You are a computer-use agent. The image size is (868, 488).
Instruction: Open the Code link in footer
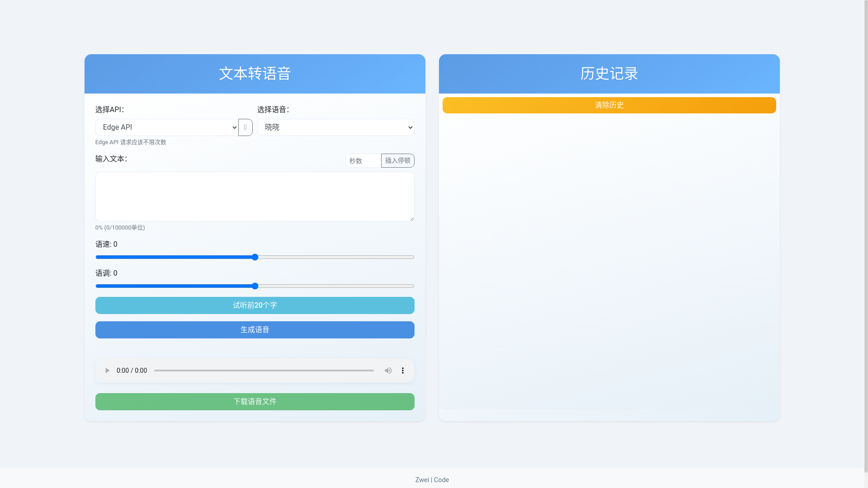(x=441, y=480)
